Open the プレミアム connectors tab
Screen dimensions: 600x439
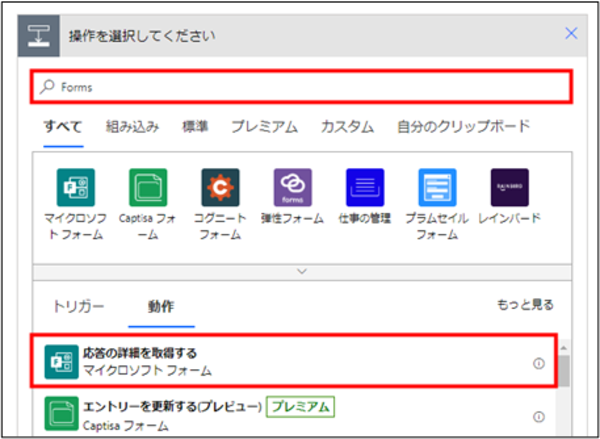click(264, 127)
